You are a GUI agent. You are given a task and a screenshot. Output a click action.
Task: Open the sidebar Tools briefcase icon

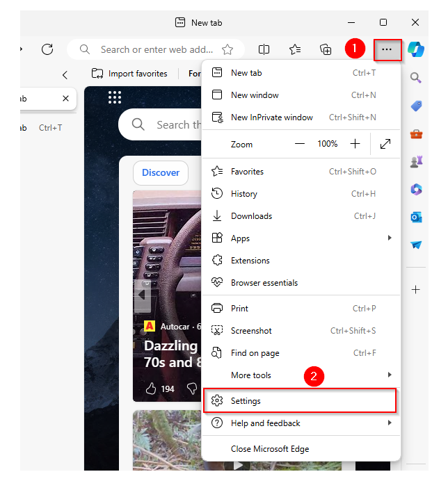[416, 134]
